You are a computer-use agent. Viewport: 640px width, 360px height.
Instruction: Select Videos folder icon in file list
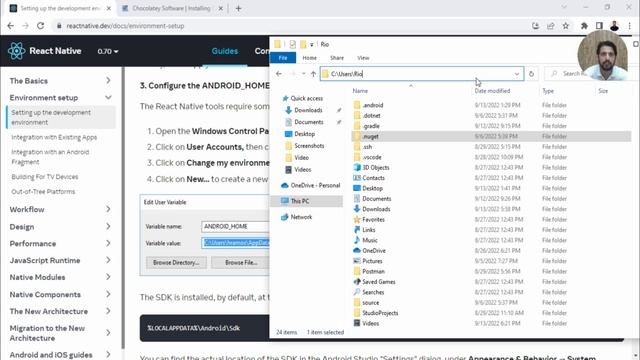(x=357, y=323)
